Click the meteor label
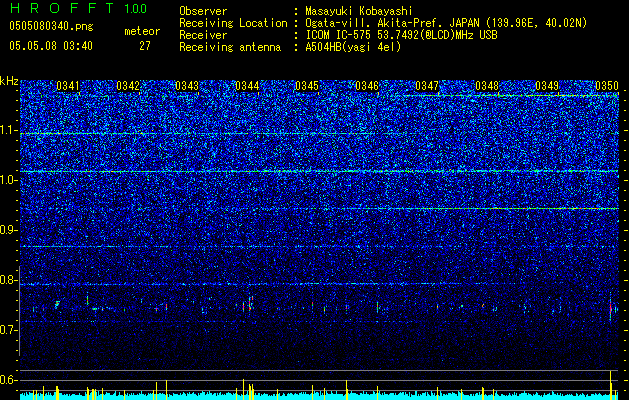Viewport: 629px width, 400px height. coord(142,31)
